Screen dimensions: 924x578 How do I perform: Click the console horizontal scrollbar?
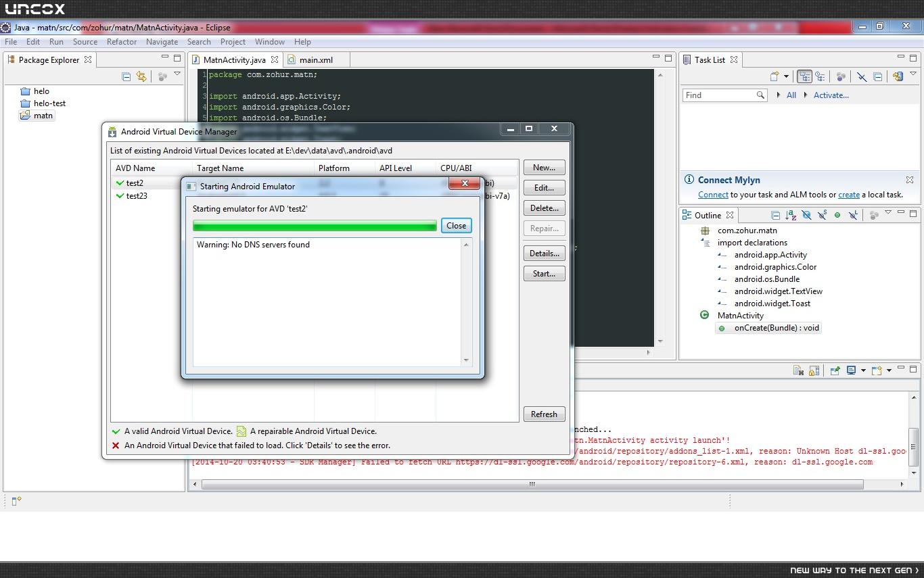coord(532,484)
